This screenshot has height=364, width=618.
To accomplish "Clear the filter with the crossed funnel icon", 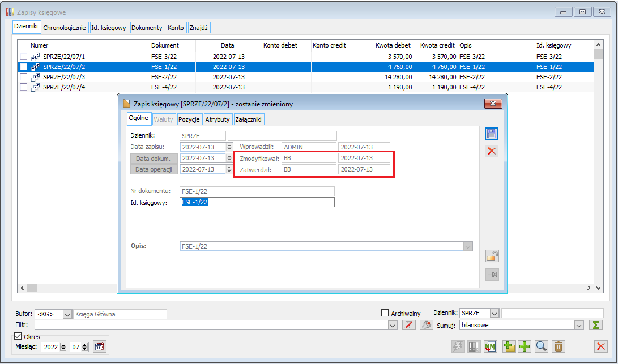I will click(409, 325).
